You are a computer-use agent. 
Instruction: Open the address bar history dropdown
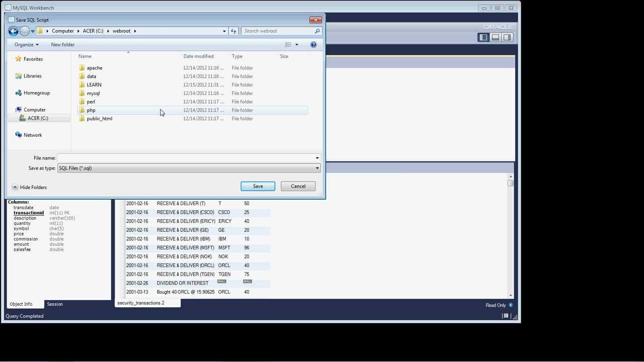pos(224,31)
